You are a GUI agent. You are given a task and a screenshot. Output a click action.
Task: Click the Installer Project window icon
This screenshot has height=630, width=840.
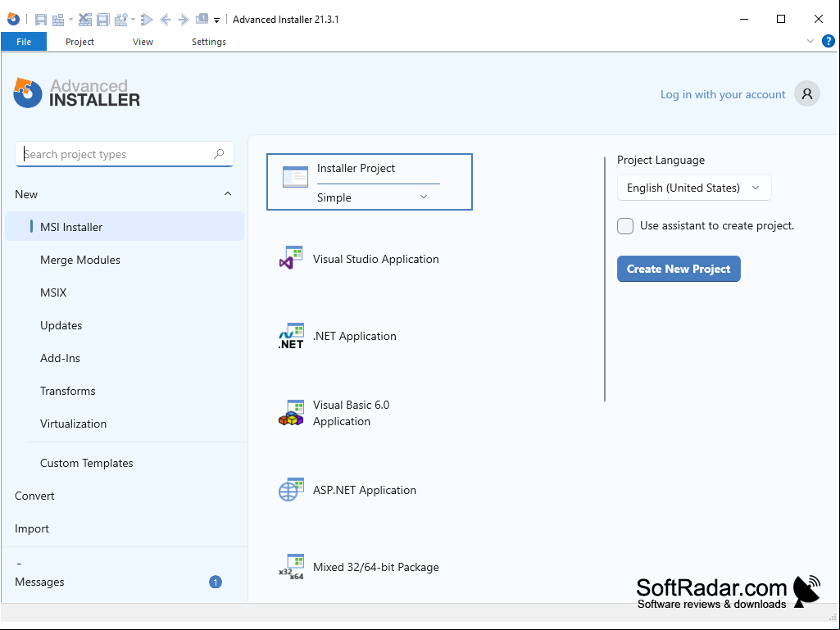point(295,176)
